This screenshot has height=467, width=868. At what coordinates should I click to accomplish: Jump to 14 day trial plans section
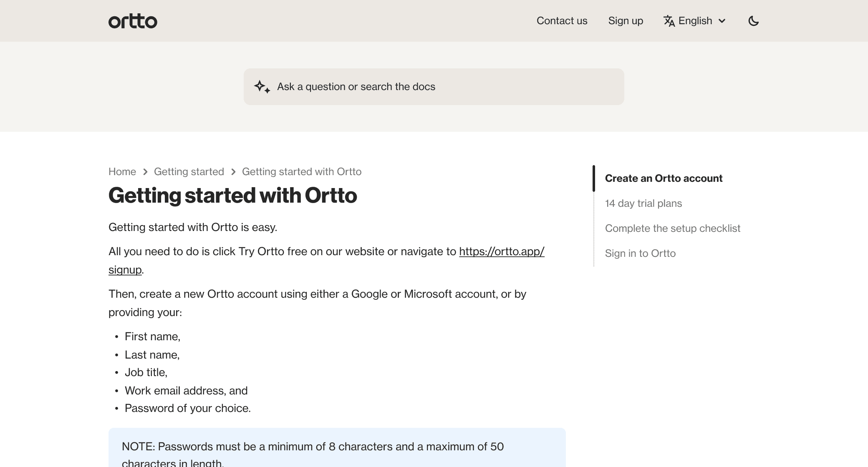coord(643,203)
